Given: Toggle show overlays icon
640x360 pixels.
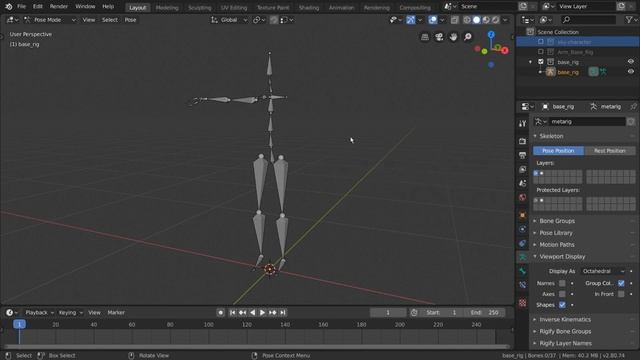Looking at the screenshot, I should pos(433,20).
